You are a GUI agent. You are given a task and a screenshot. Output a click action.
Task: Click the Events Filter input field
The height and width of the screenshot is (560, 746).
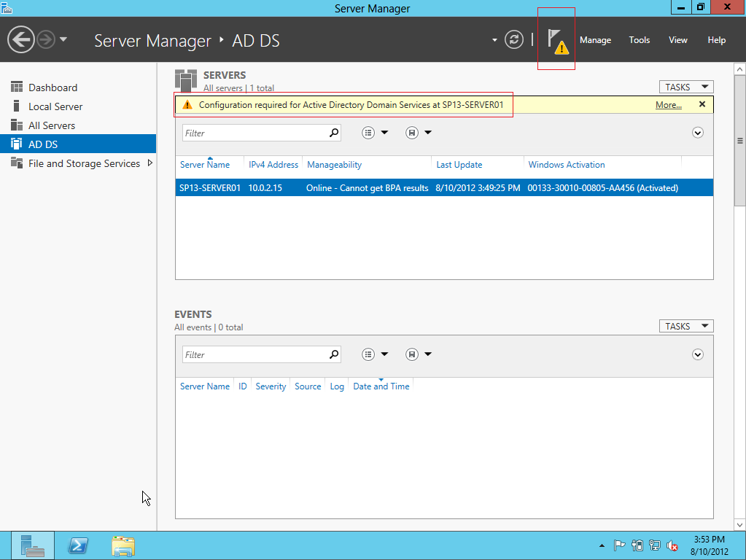click(262, 354)
